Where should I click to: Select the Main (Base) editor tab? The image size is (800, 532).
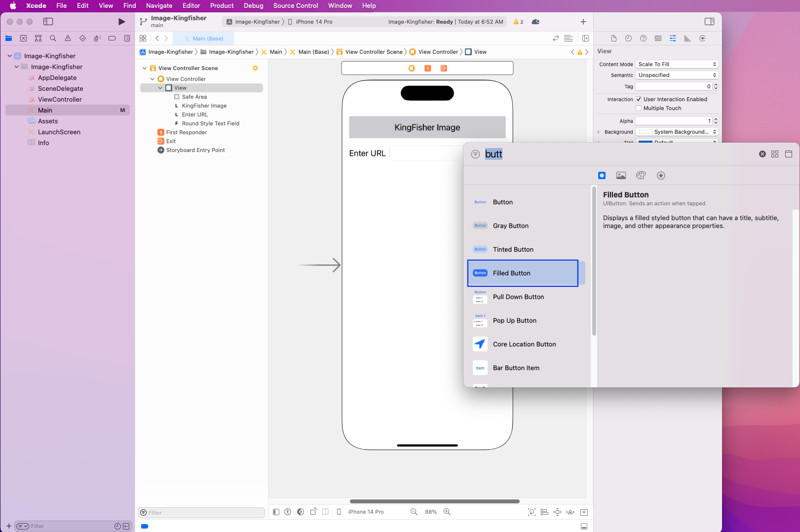click(x=203, y=38)
